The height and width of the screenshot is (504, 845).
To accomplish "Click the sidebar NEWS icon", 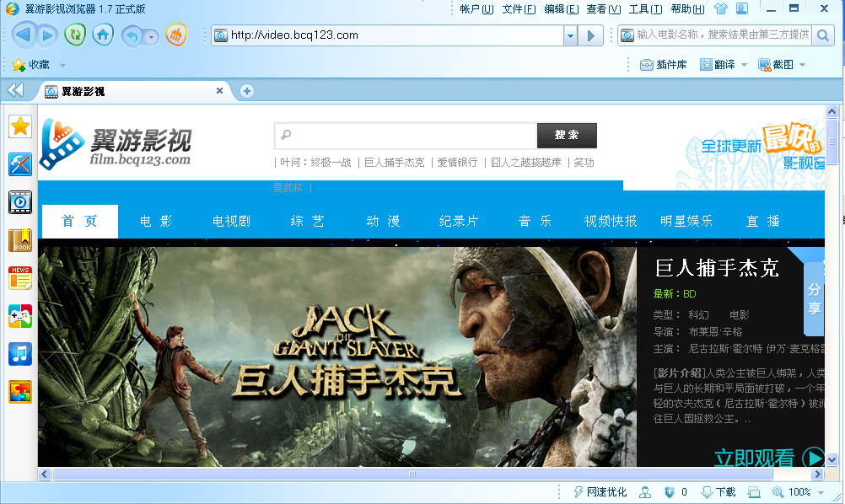I will point(20,278).
